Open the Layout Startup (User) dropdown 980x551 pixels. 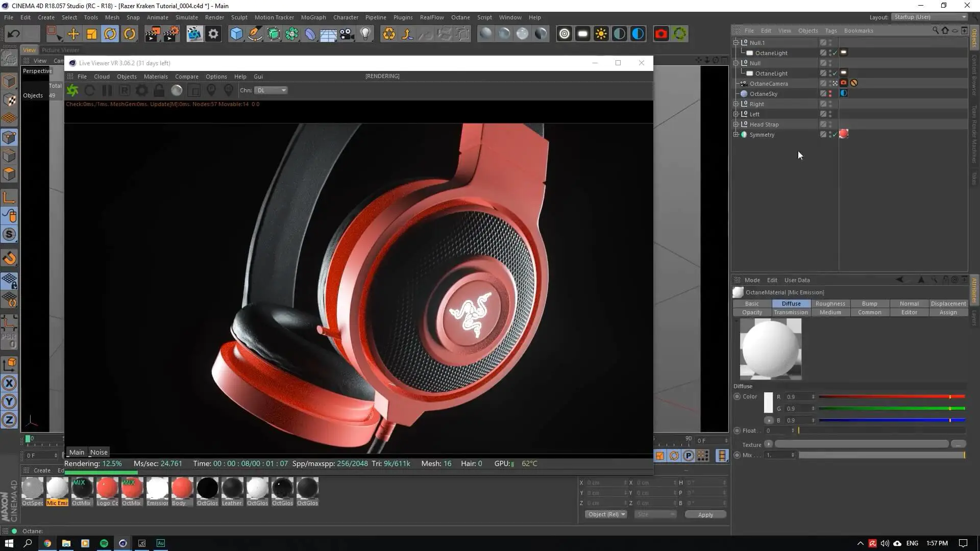pos(929,17)
